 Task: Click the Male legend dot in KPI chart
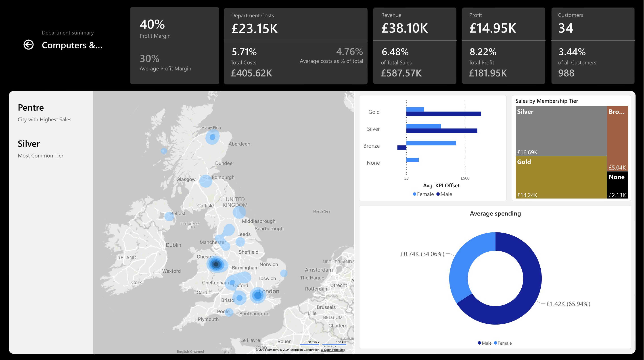click(438, 194)
